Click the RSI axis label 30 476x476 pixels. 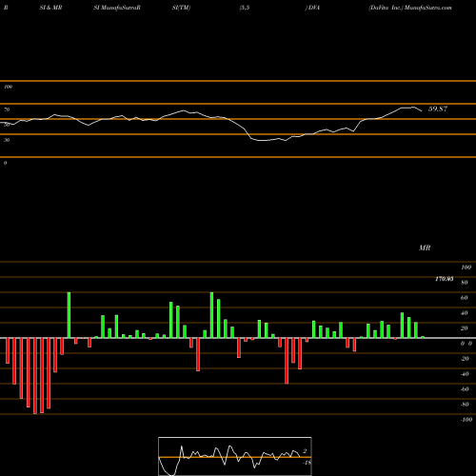(7, 140)
